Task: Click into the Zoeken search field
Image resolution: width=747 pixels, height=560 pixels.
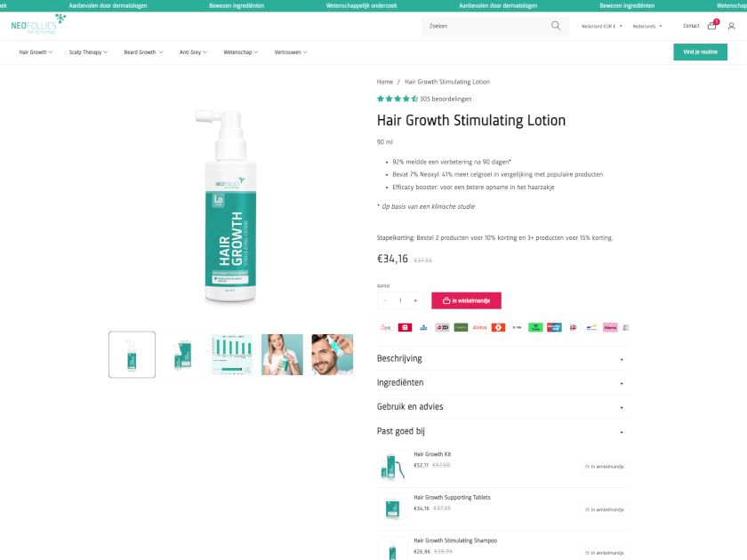Action: [485, 26]
